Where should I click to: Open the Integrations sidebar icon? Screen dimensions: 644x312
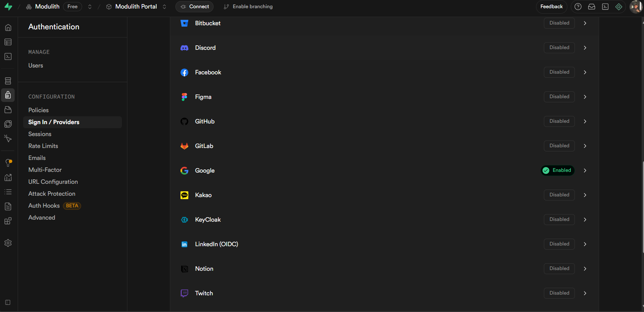point(8,221)
